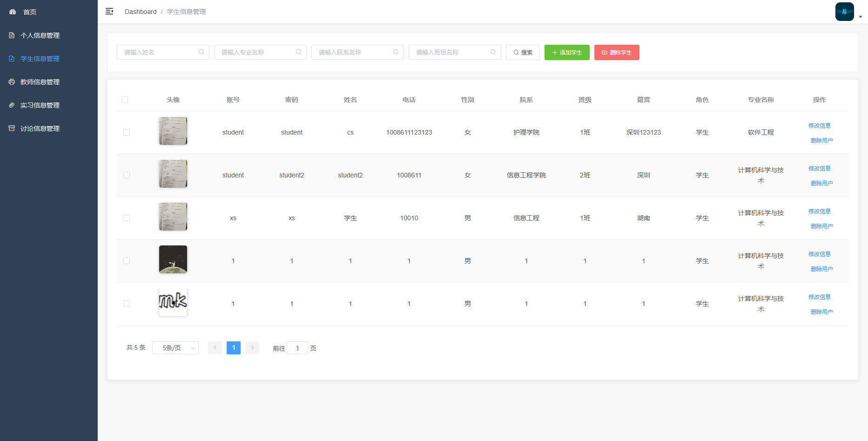
Task: Click the sidebar collapse hamburger icon
Action: tap(109, 12)
